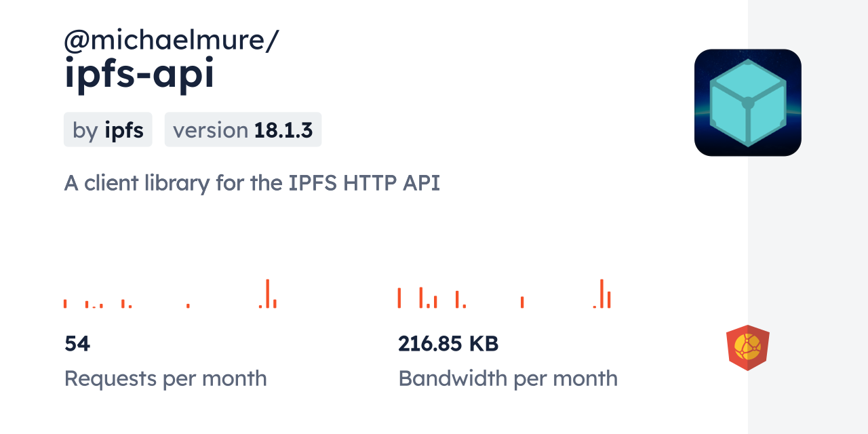This screenshot has height=434, width=868.
Task: Click the "Requests per month" label
Action: click(x=165, y=378)
